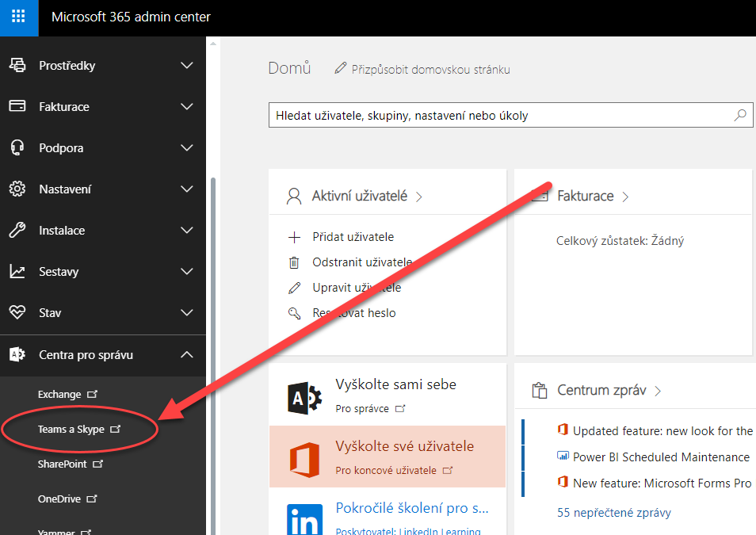Click the Centrum zpráv clipboard icon

[x=540, y=390]
